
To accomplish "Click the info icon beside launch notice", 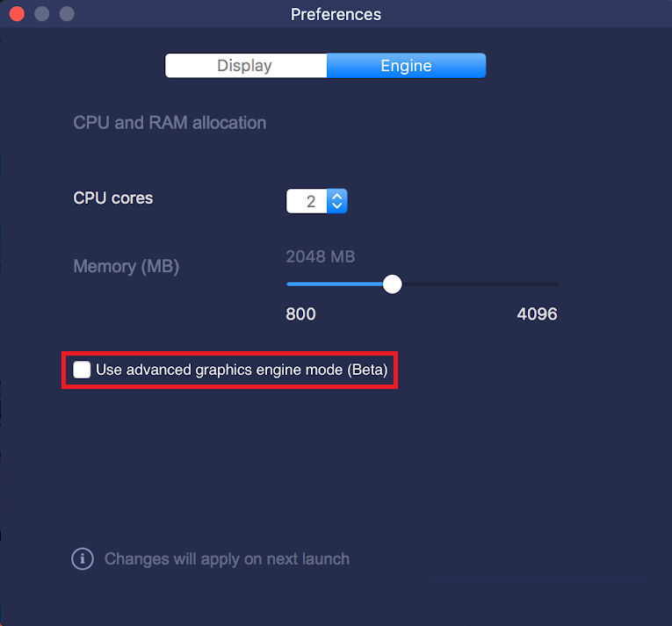I will [x=83, y=558].
